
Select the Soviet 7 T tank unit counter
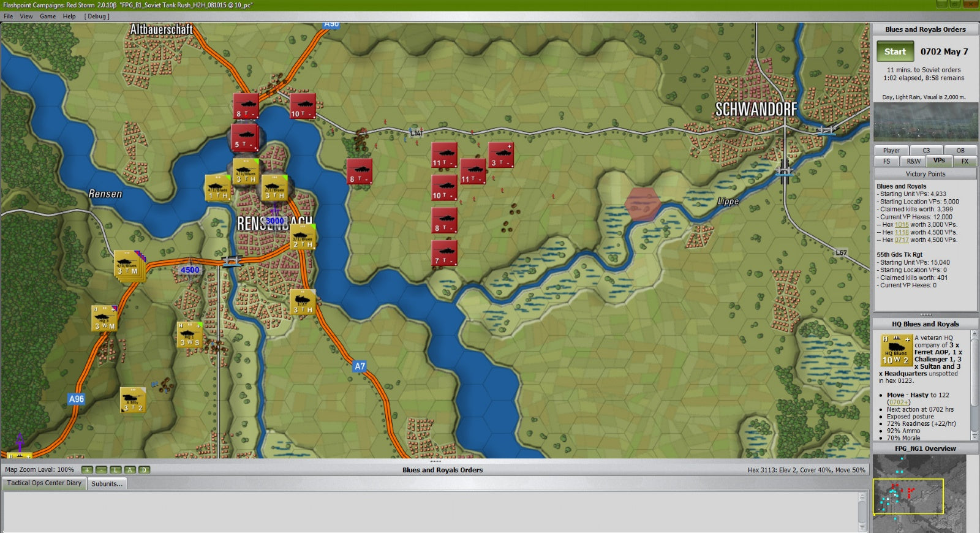444,252
